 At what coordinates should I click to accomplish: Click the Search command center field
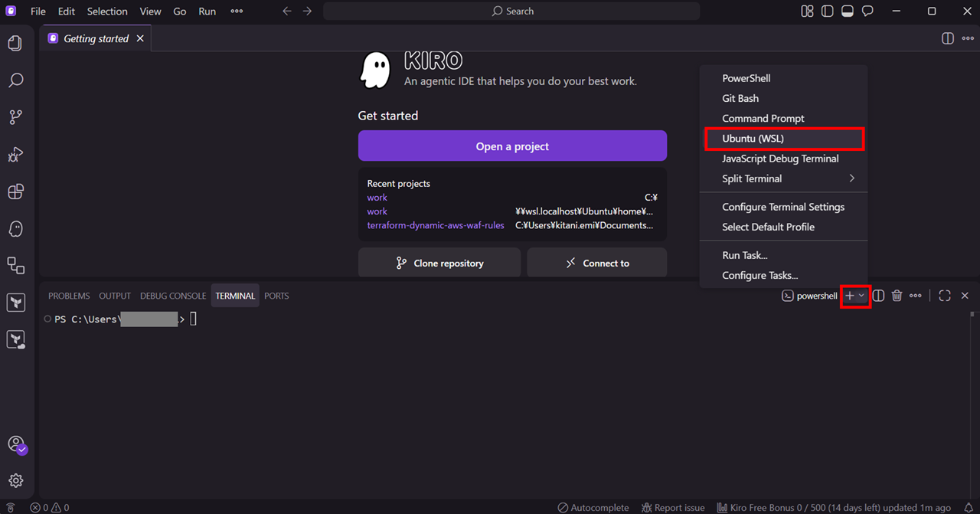[x=511, y=11]
